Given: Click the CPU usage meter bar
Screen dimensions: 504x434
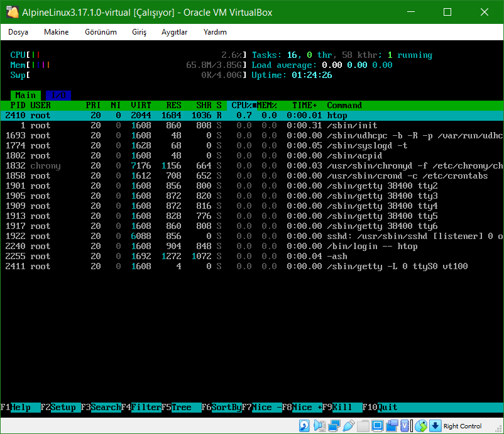Looking at the screenshot, I should [x=129, y=55].
